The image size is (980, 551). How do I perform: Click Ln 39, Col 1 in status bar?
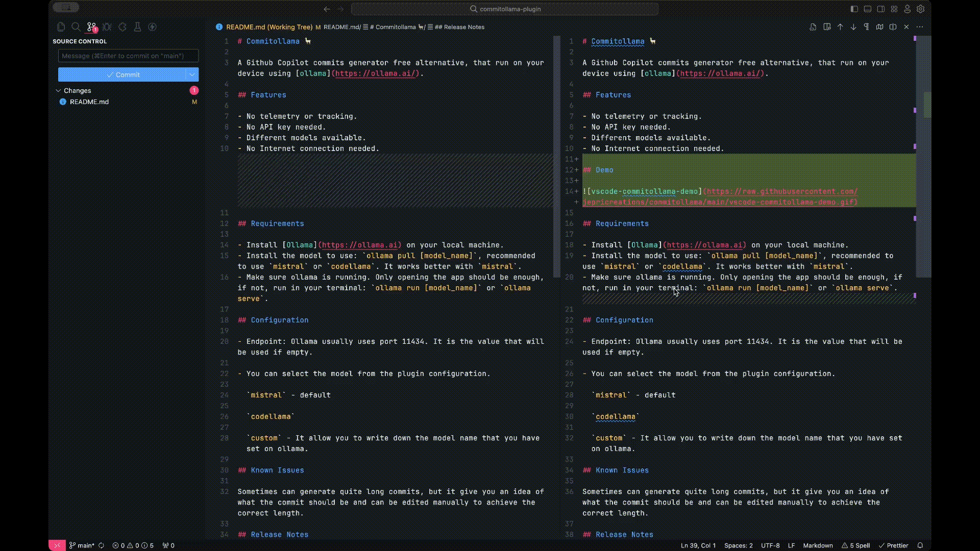tap(698, 545)
